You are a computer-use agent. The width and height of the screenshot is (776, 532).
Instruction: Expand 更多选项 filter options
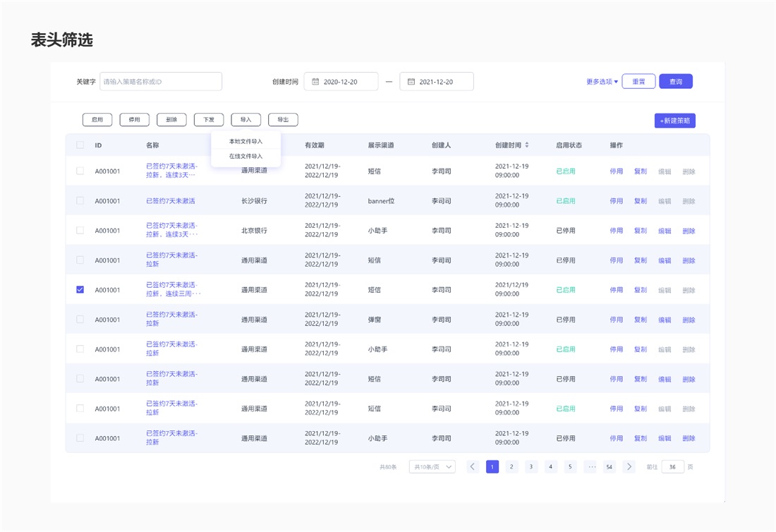[x=602, y=82]
